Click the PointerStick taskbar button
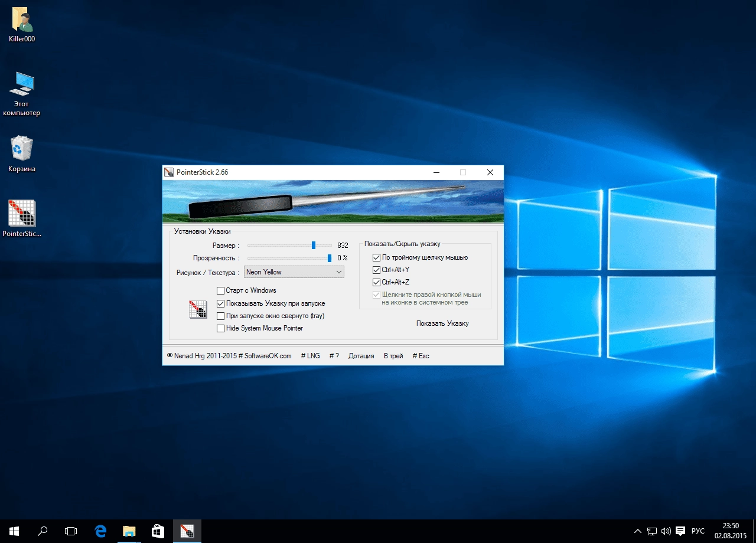Image resolution: width=756 pixels, height=543 pixels. click(x=187, y=531)
